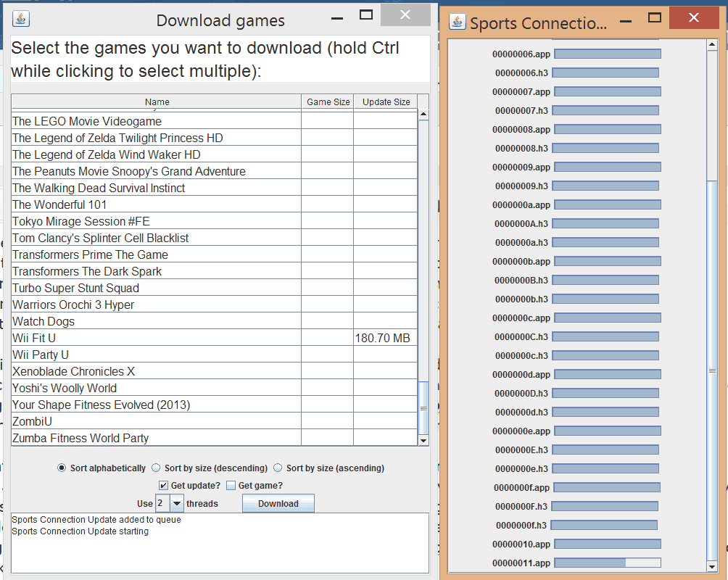This screenshot has height=580, width=728.
Task: Close the Sports Connection window
Action: [694, 17]
